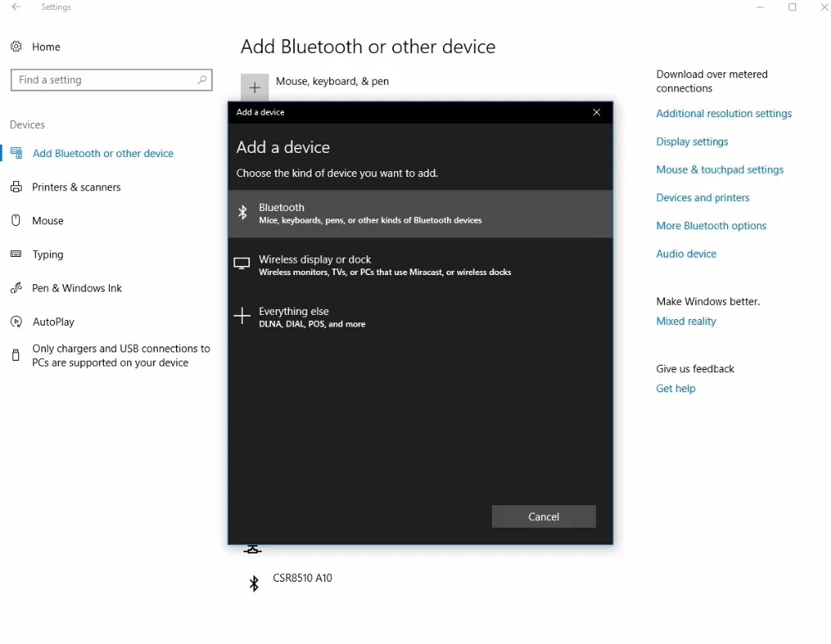Select Add Bluetooth or other device sidebar item
Viewport: 831px width, 644px height.
[x=103, y=153]
